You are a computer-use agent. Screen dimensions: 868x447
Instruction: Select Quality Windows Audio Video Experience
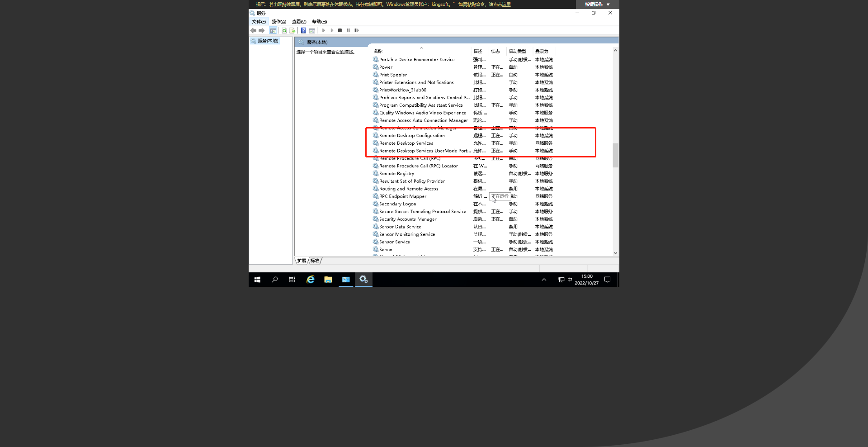click(x=463, y=113)
